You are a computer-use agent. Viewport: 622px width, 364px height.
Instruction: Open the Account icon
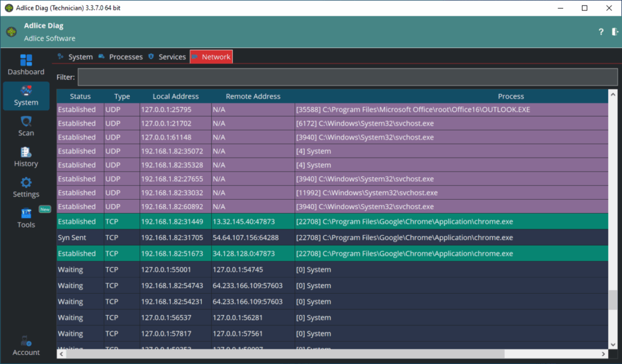coord(26,342)
